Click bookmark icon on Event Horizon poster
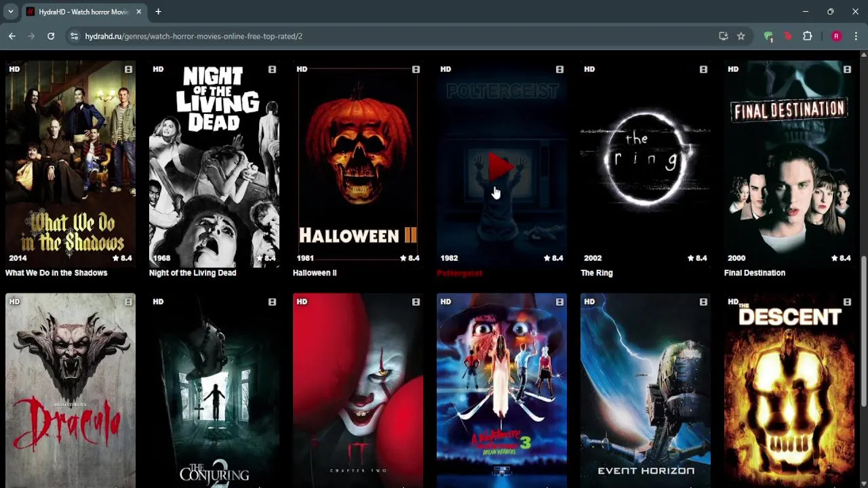Image resolution: width=868 pixels, height=488 pixels. coord(703,302)
